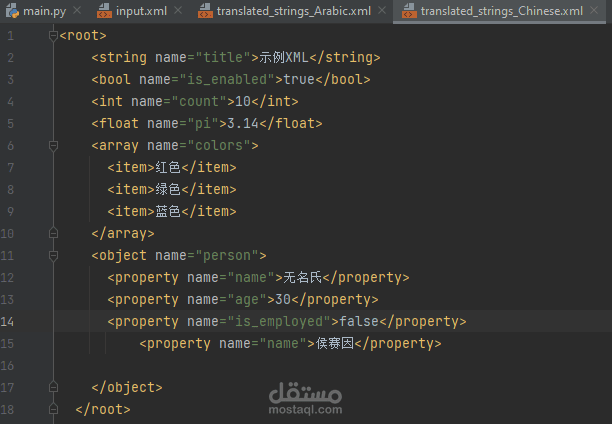Click the property name 无名氏 line
612x424 pixels.
(x=258, y=278)
